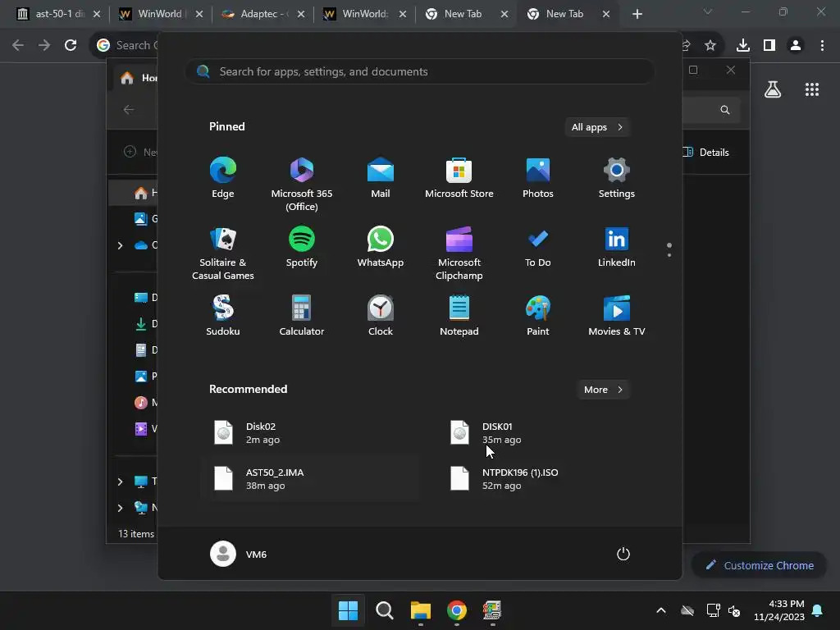Show More recommended items
This screenshot has height=630, width=840.
coord(603,390)
